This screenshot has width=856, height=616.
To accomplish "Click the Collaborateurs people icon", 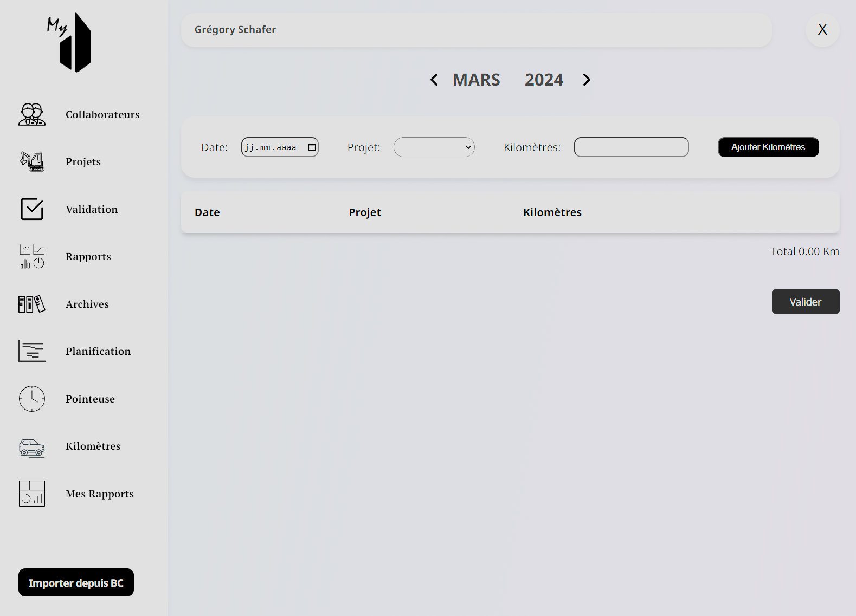I will (x=32, y=114).
